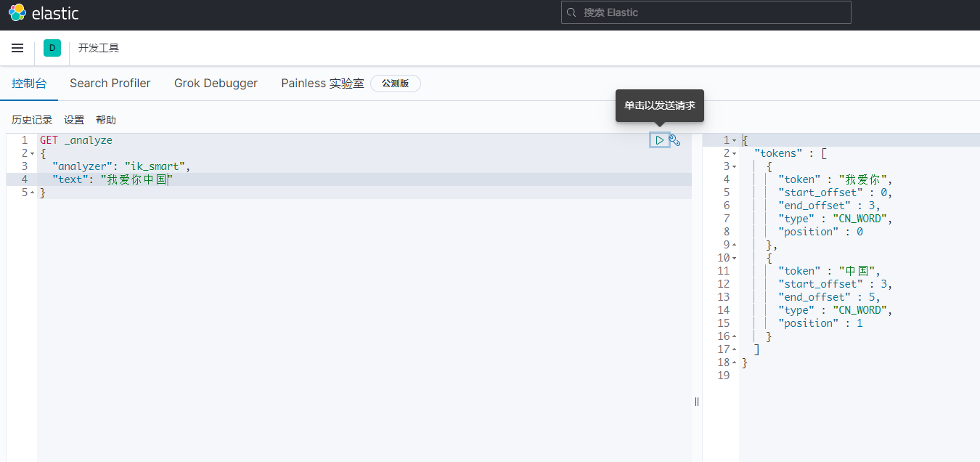Click "type" : "CN_WORD" on line 7
The width and height of the screenshot is (980, 462).
(x=835, y=219)
